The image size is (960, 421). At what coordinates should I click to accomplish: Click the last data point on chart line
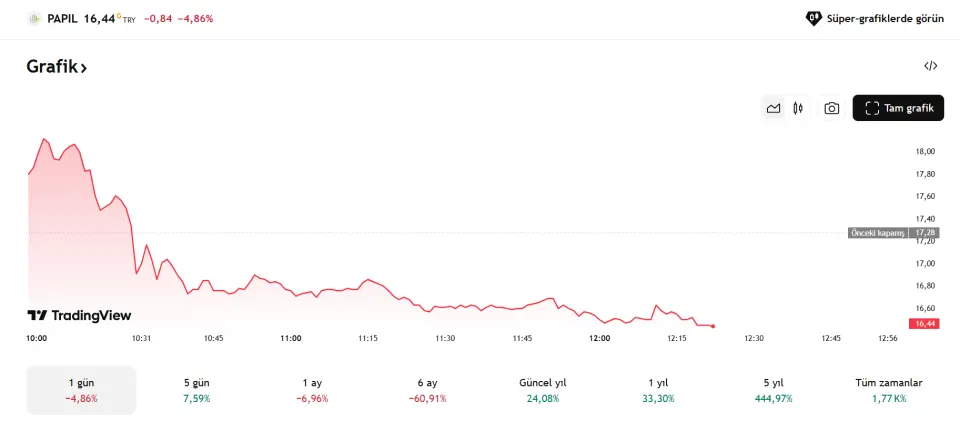[712, 326]
